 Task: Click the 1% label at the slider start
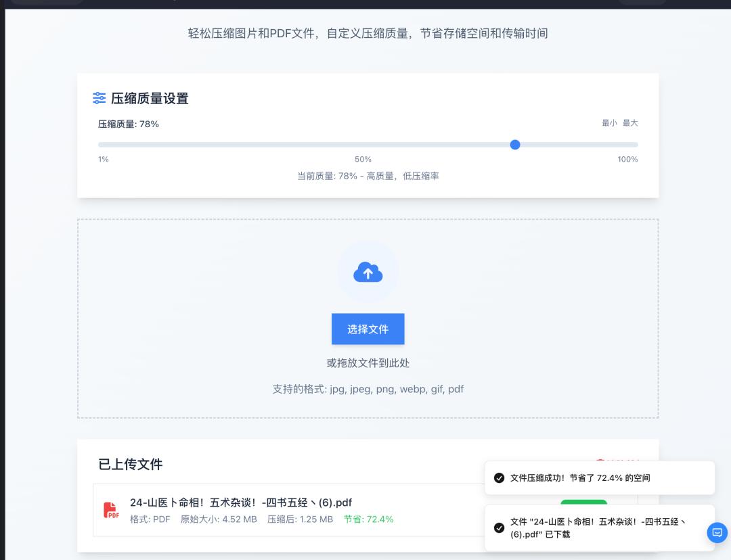point(103,159)
